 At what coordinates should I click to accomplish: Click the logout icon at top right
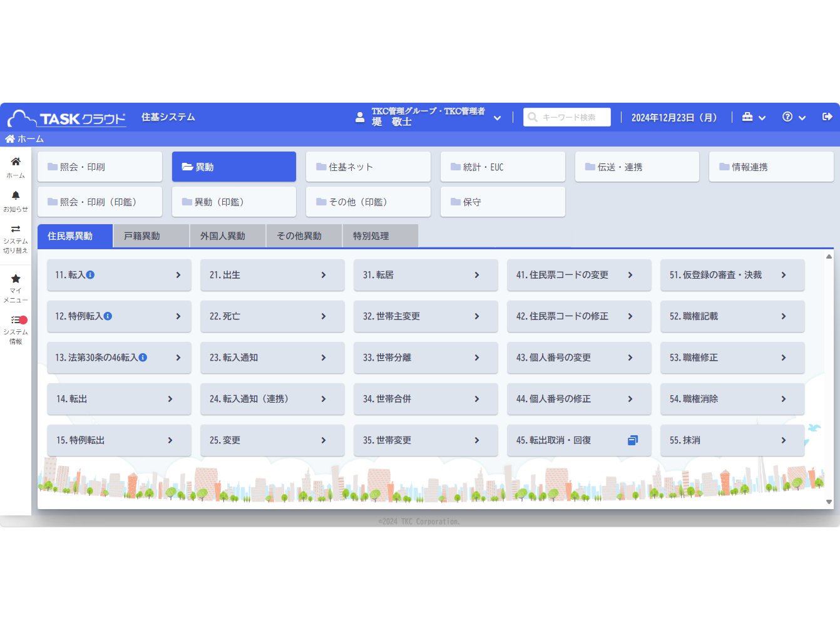(827, 116)
